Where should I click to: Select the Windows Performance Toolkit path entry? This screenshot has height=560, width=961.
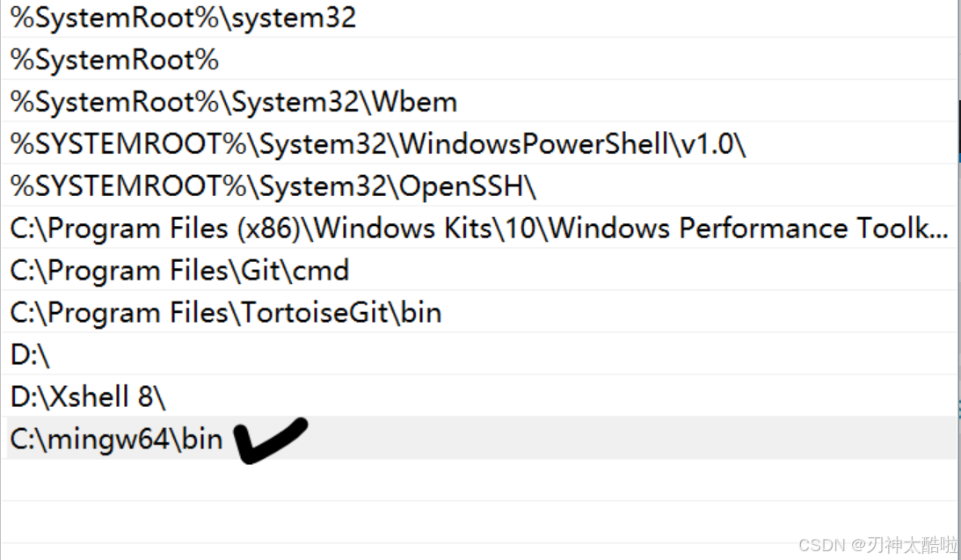[479, 229]
